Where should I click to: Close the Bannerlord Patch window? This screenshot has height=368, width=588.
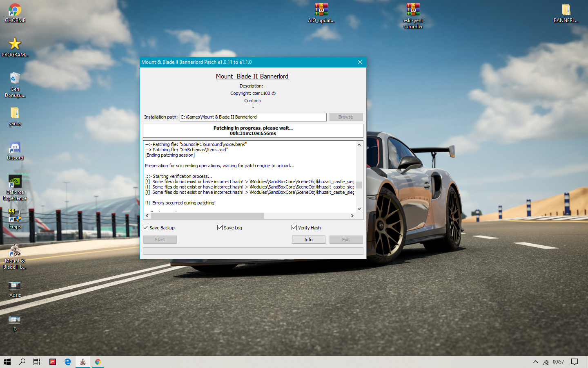tap(360, 62)
